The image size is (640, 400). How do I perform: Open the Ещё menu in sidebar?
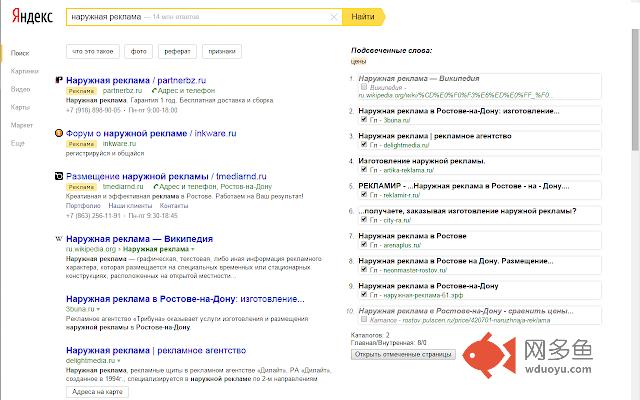point(18,143)
